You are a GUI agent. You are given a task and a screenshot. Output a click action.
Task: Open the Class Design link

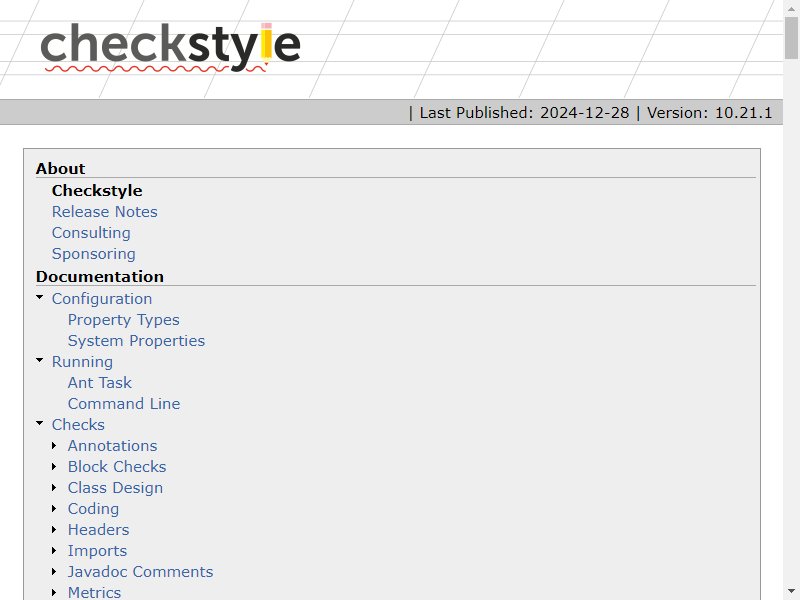(x=115, y=488)
